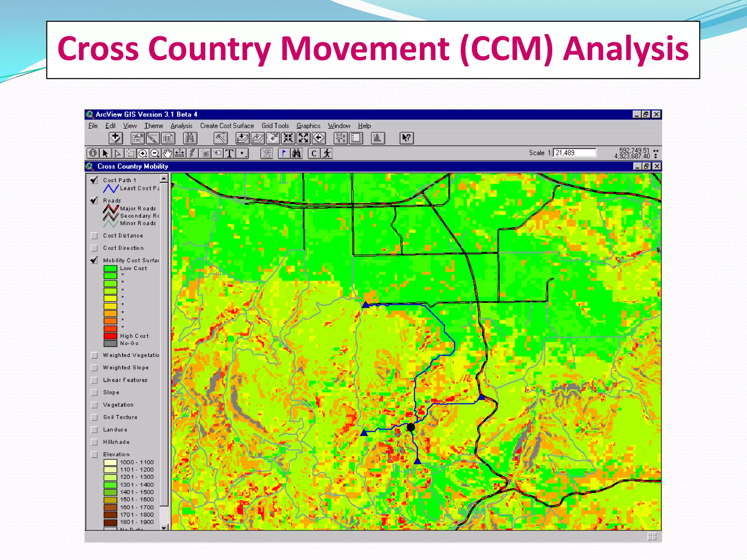Click Select Features Using Graphic button
Screen dimensions: 747x560
click(x=341, y=138)
